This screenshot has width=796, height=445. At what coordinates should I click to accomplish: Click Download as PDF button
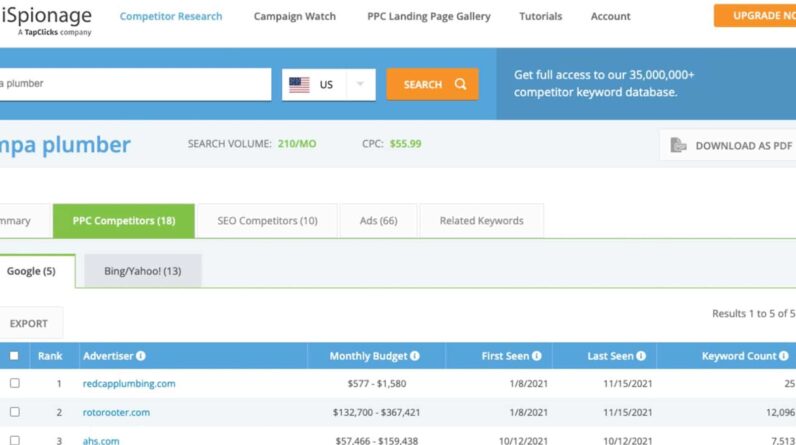click(x=728, y=145)
